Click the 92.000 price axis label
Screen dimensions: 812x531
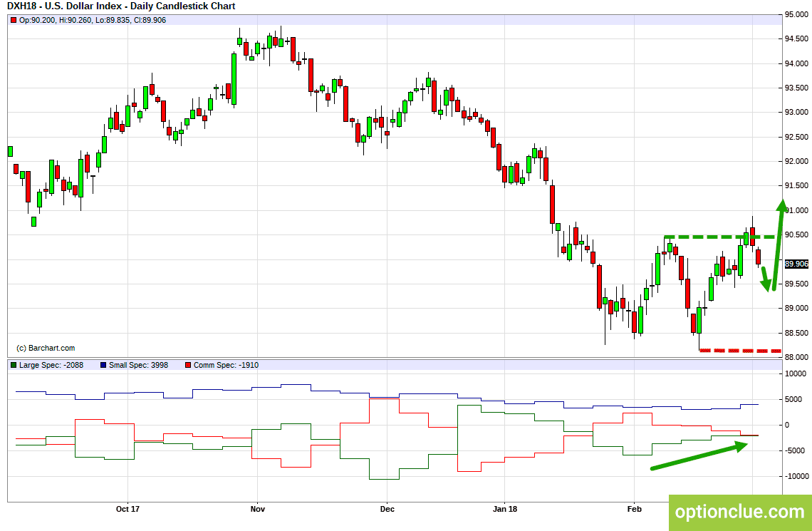(797, 162)
